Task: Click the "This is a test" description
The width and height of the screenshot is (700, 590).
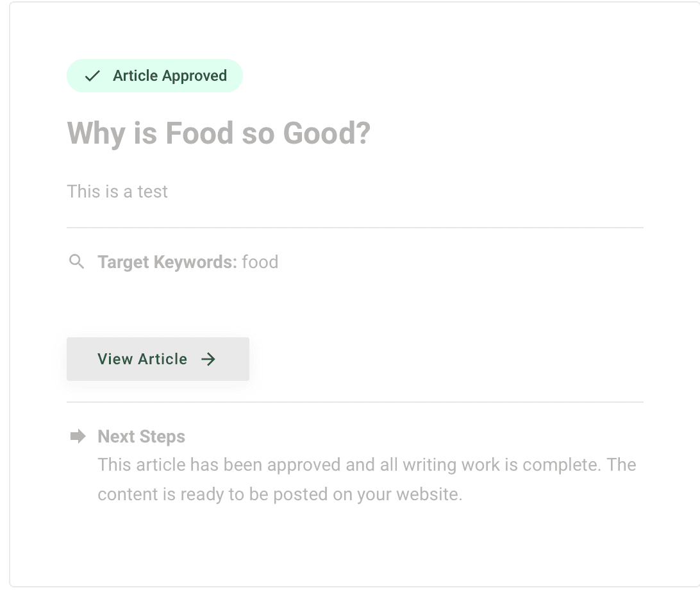Action: click(x=117, y=192)
